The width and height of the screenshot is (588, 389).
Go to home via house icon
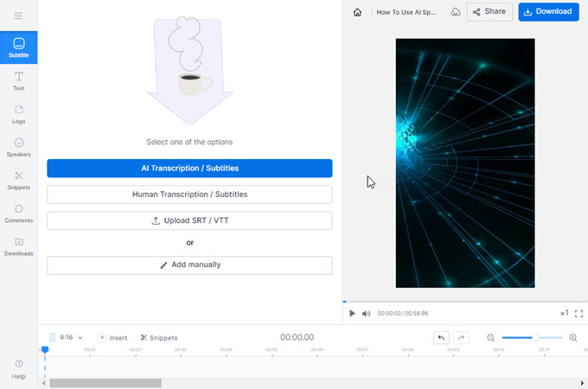click(357, 12)
